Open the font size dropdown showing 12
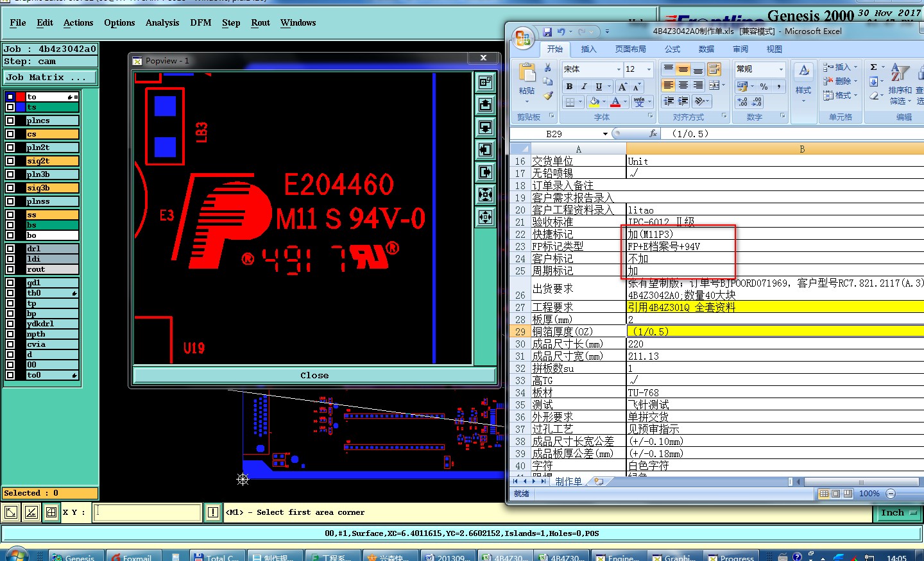Viewport: 924px width, 561px height. pos(649,69)
